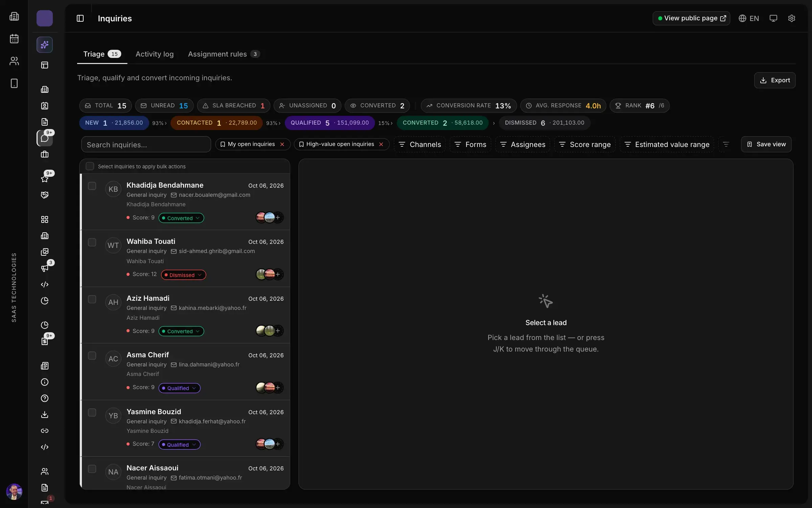Open the Channels filter dropdown
Viewport: 812px width, 508px height.
(x=420, y=145)
